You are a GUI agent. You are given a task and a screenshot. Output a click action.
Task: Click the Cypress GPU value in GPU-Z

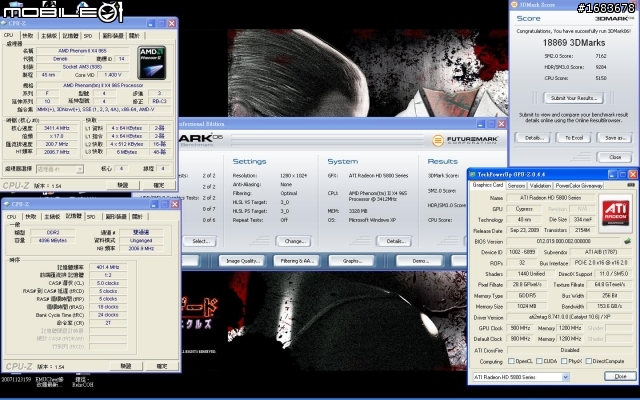point(524,209)
